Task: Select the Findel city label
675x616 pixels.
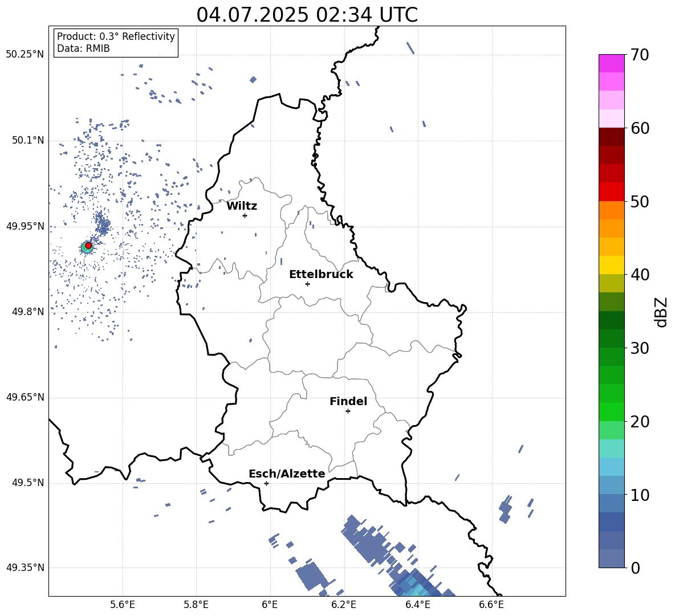Action: click(348, 401)
